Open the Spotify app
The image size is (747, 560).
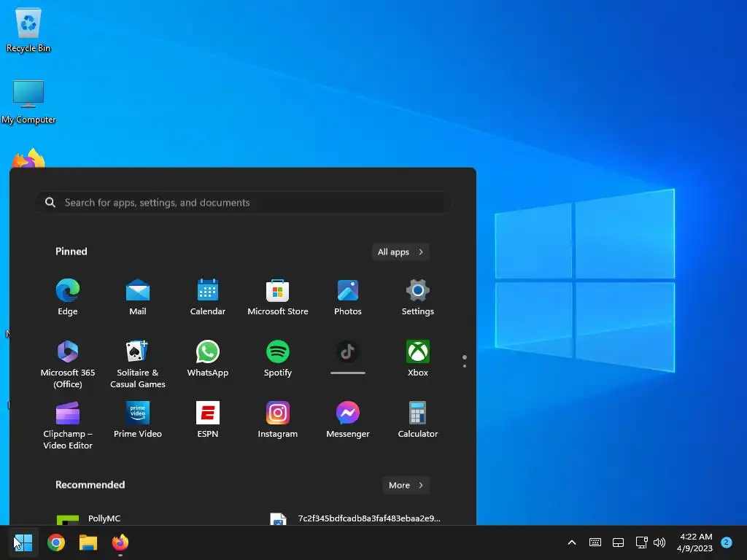tap(278, 359)
